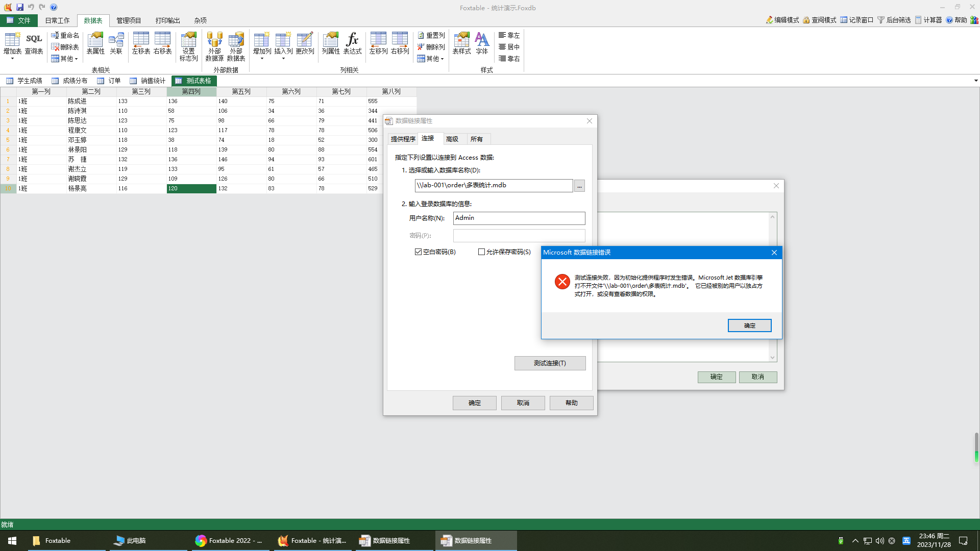
Task: Open the 文件 menu
Action: [18, 20]
